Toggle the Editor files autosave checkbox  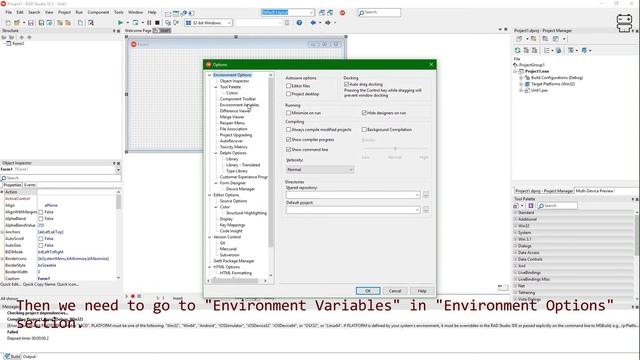click(289, 86)
